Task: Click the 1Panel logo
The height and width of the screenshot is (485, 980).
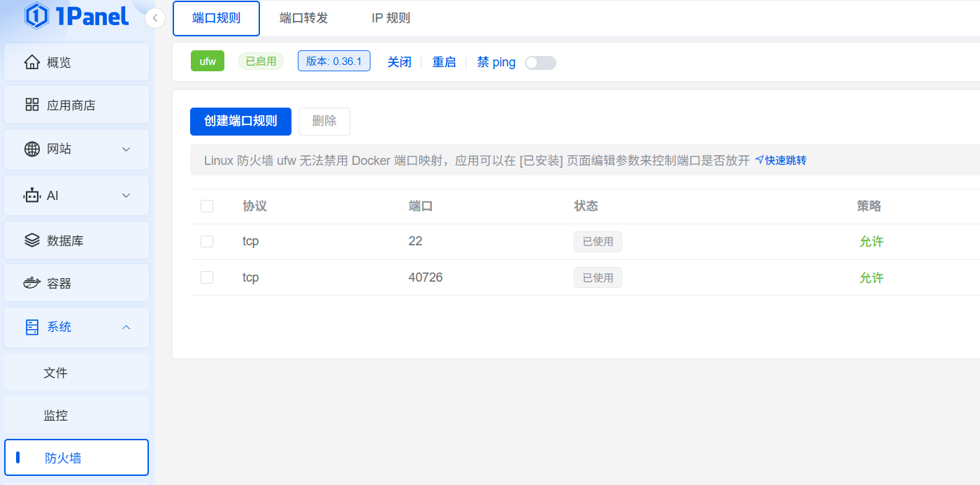Action: (75, 17)
